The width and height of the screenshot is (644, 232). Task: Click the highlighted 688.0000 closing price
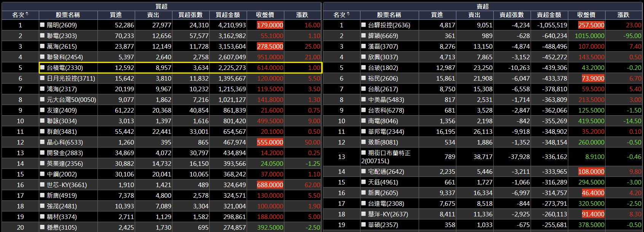[270, 185]
